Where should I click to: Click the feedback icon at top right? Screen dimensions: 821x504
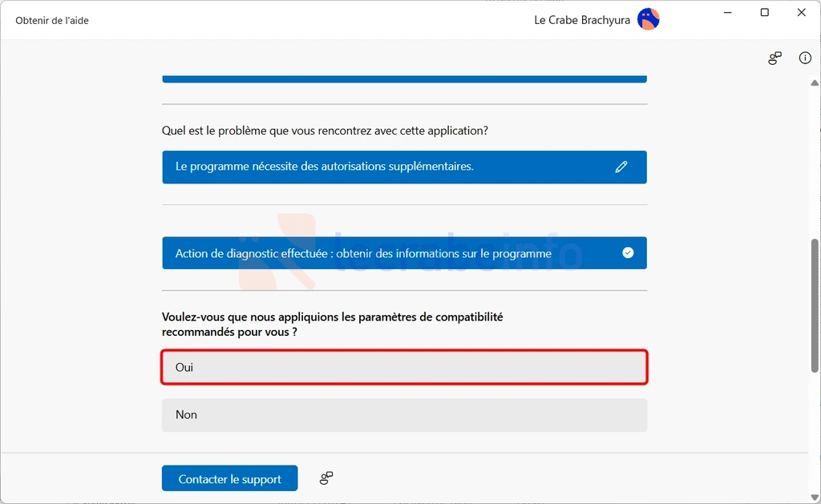(x=775, y=58)
